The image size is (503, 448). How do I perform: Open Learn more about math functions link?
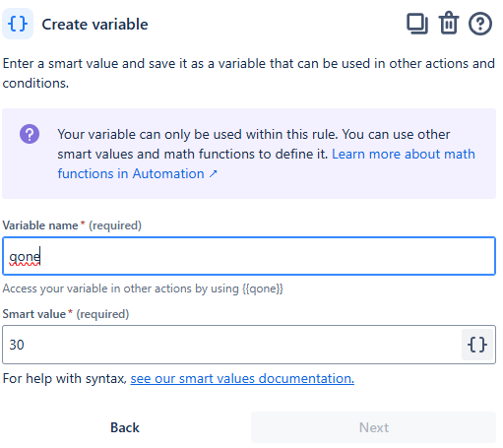point(266,163)
